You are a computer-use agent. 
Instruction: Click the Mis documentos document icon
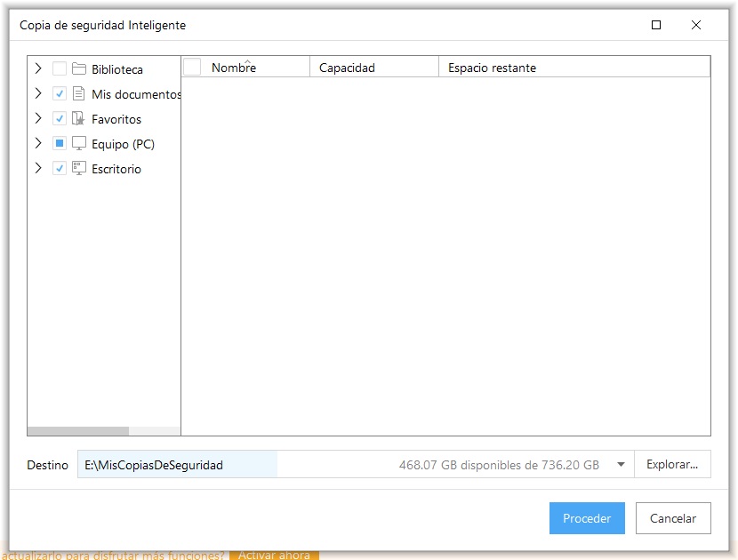point(78,94)
